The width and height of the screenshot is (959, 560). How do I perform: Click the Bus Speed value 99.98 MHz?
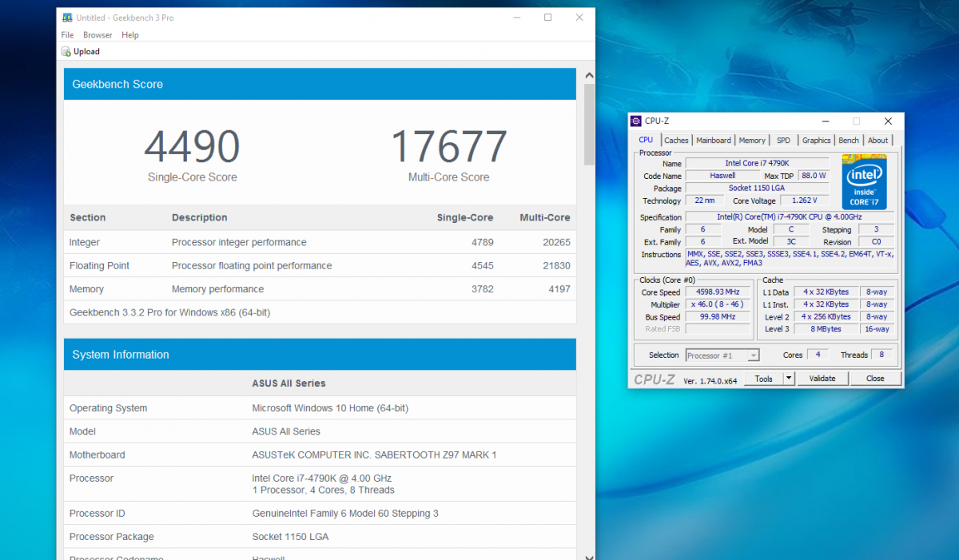click(718, 317)
